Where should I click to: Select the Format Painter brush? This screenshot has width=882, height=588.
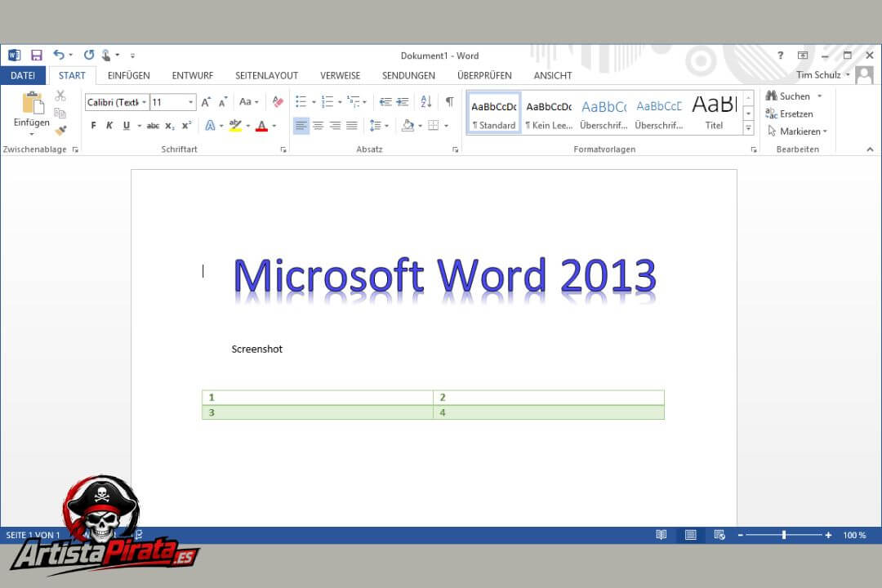coord(60,131)
